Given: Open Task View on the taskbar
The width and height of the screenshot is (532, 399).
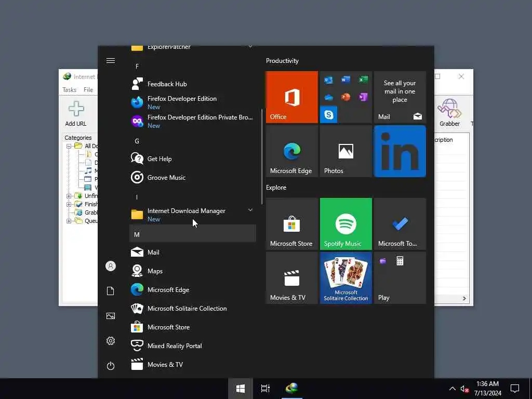Looking at the screenshot, I should 265,389.
